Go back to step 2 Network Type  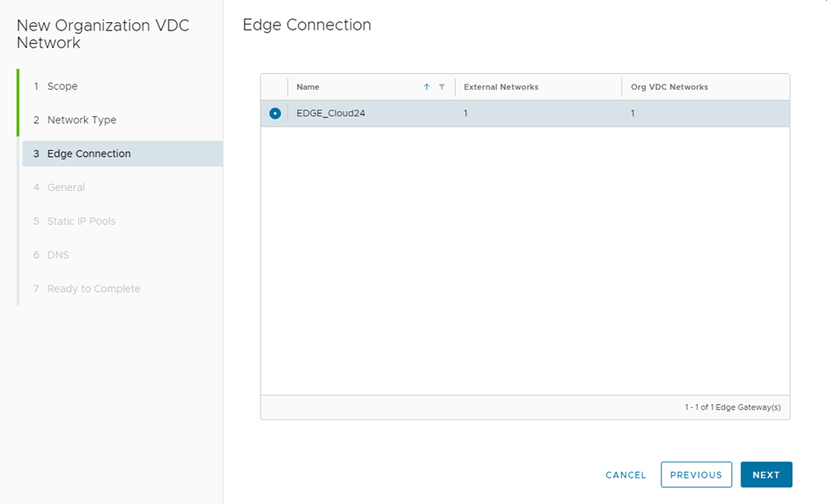coord(82,120)
